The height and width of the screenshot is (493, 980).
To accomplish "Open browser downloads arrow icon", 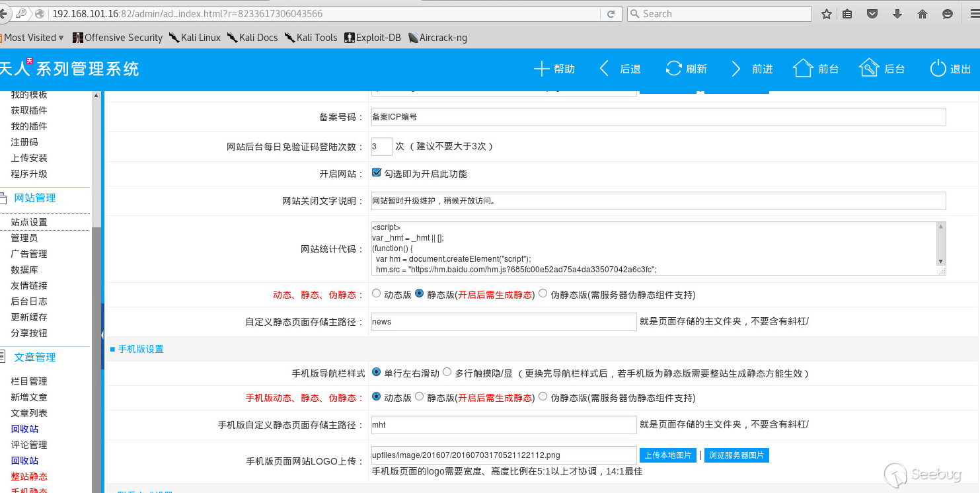I will tap(897, 14).
